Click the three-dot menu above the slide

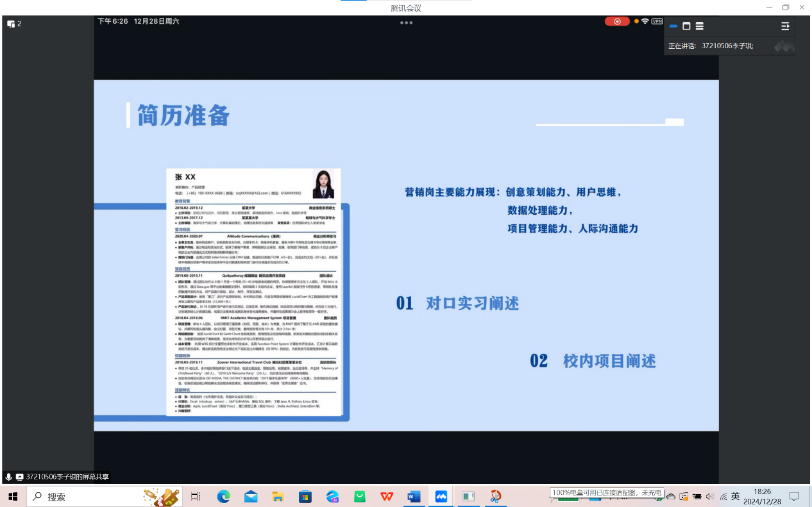click(406, 22)
